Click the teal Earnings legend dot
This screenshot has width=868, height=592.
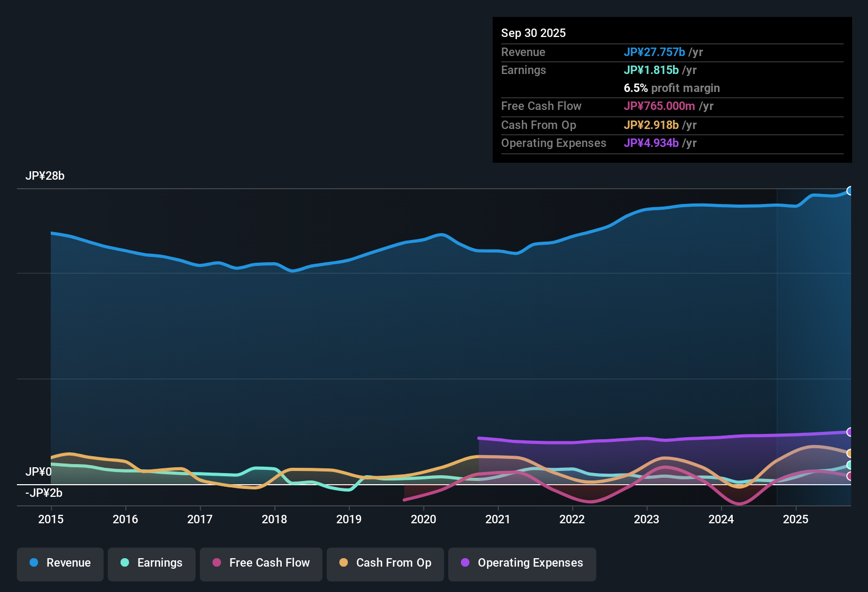pyautogui.click(x=125, y=563)
